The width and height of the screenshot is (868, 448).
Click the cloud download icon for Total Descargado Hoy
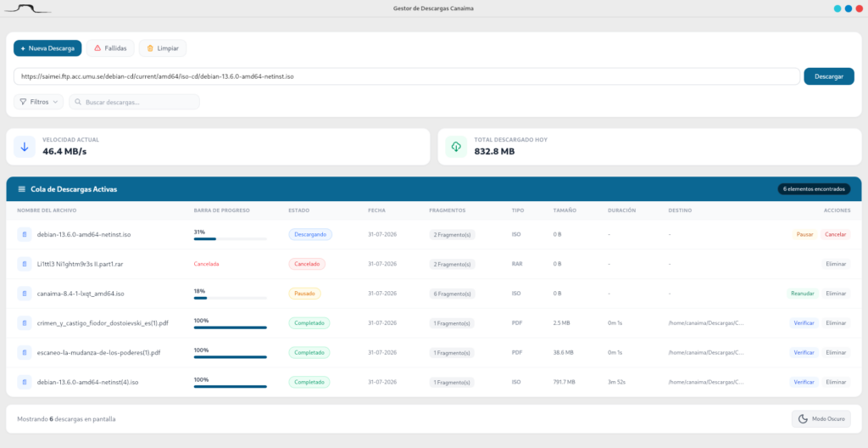tap(456, 147)
